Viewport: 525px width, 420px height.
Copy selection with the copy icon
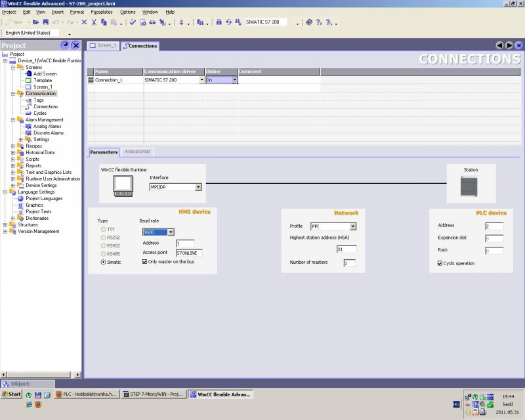[104, 22]
